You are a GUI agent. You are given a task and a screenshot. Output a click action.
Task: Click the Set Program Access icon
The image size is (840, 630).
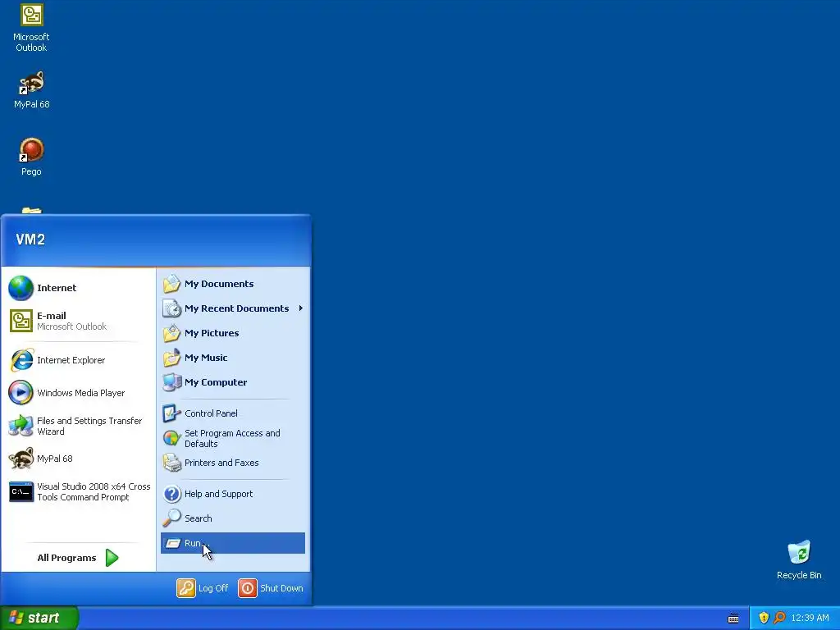(171, 438)
